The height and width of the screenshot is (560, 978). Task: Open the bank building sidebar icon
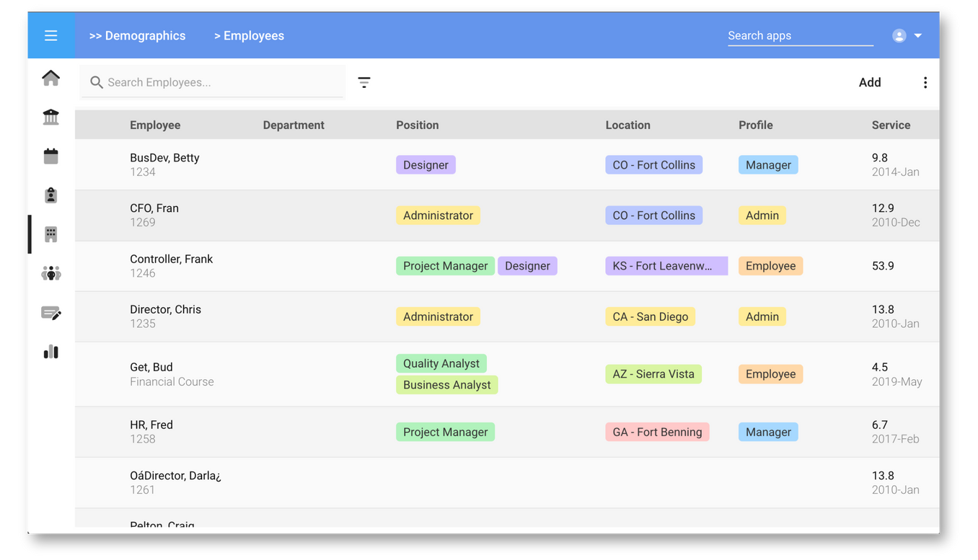50,117
